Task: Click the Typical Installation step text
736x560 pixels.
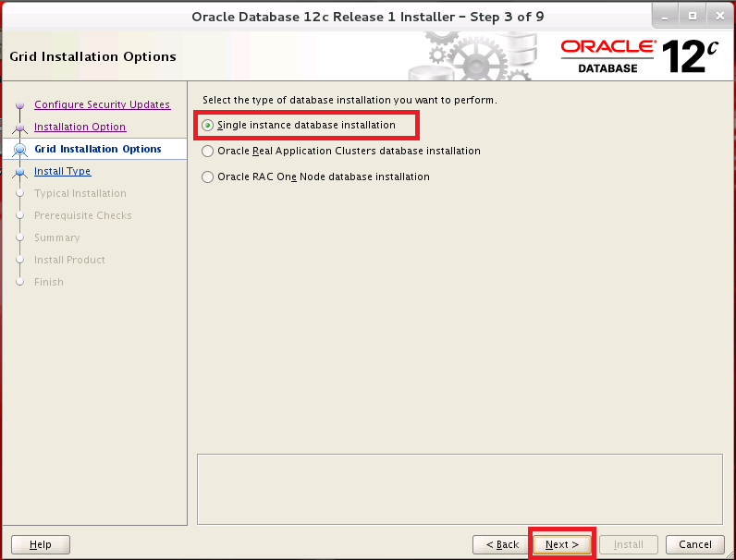Action: click(x=80, y=193)
